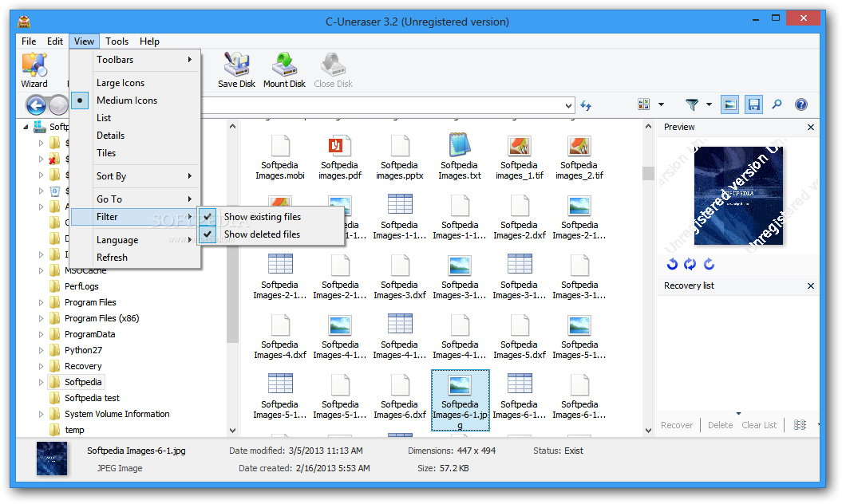The width and height of the screenshot is (842, 504).
Task: Launch the Wizard toolbar icon
Action: 34,69
